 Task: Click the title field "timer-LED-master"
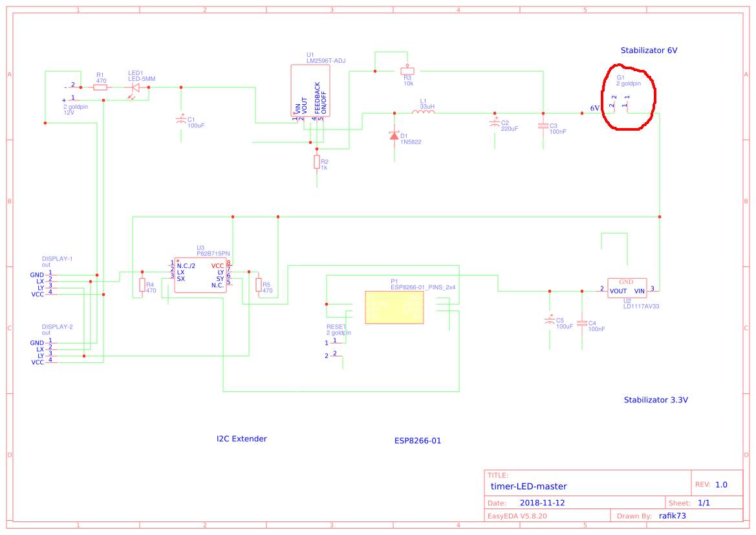528,486
